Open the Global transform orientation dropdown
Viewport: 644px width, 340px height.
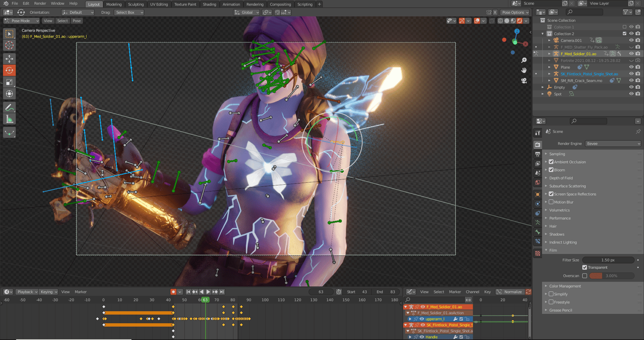point(246,12)
